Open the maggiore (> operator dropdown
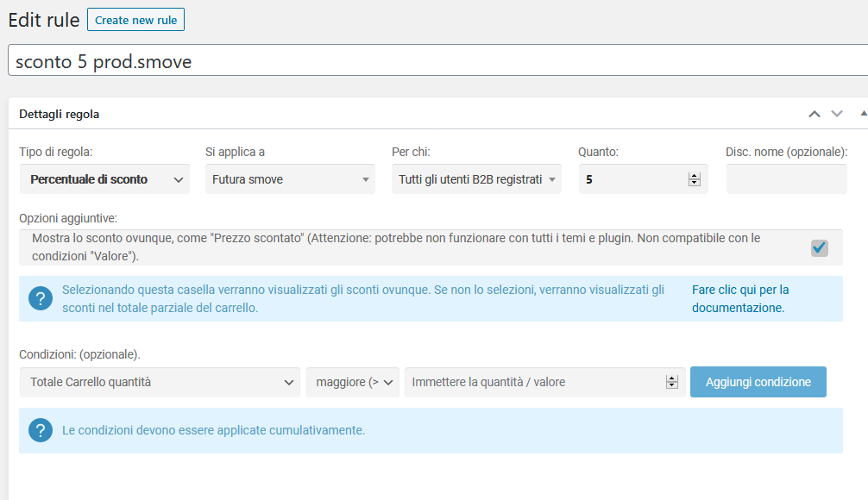Viewport: 868px width, 500px height. (x=353, y=382)
